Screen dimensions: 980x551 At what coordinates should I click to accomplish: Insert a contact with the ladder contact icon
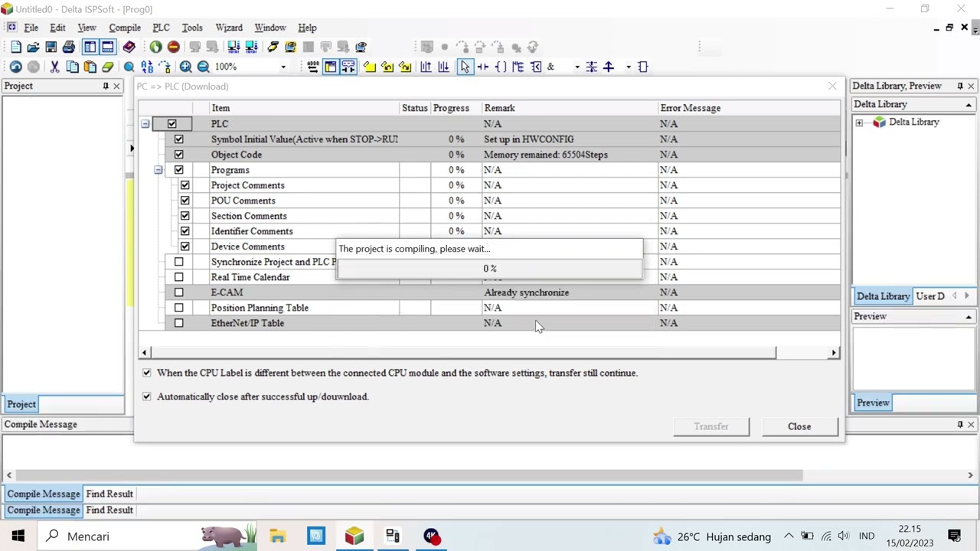(x=482, y=67)
